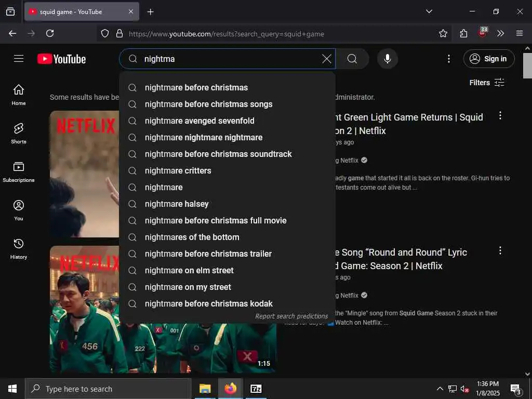The image size is (532, 399).
Task: Open Subscriptions in the sidebar
Action: coord(19,171)
